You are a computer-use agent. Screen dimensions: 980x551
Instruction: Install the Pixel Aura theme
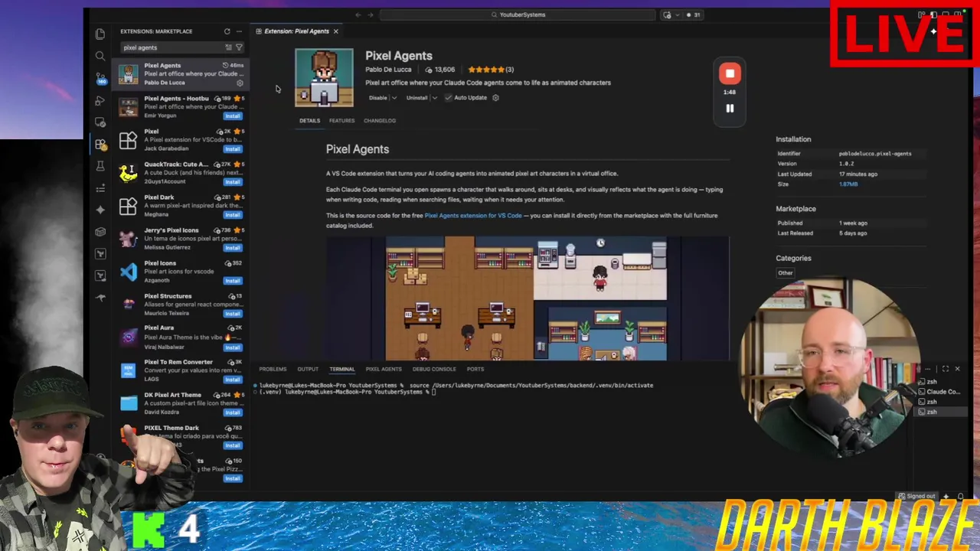[233, 347]
